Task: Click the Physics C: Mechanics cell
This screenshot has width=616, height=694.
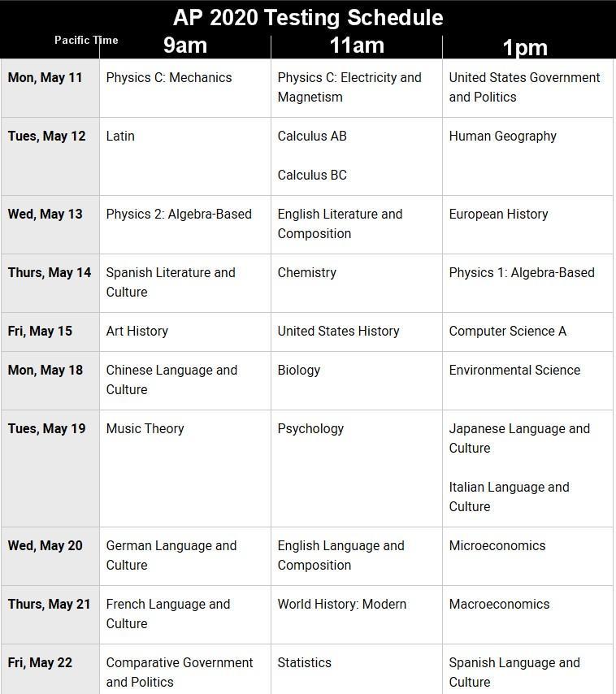Action: [169, 78]
